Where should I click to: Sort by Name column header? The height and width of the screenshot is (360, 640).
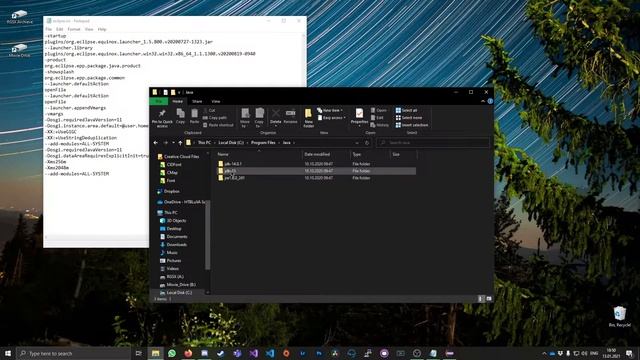pos(259,154)
